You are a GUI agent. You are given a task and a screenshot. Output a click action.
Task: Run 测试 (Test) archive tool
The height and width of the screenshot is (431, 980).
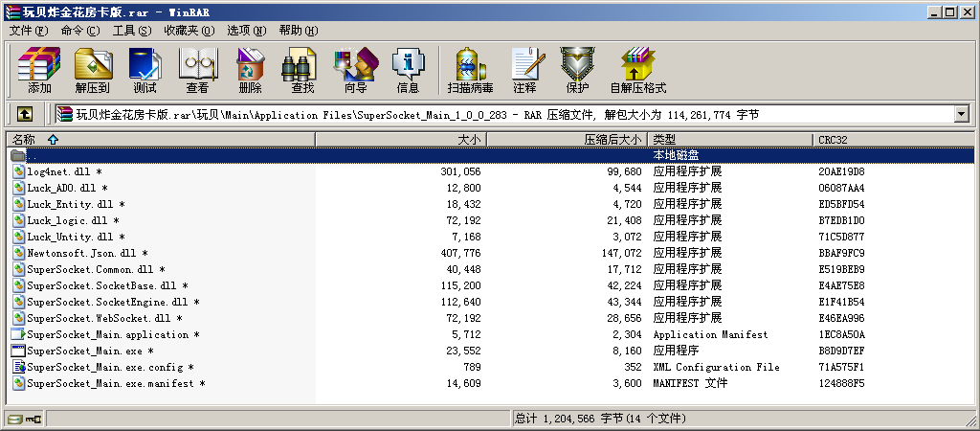pyautogui.click(x=145, y=70)
